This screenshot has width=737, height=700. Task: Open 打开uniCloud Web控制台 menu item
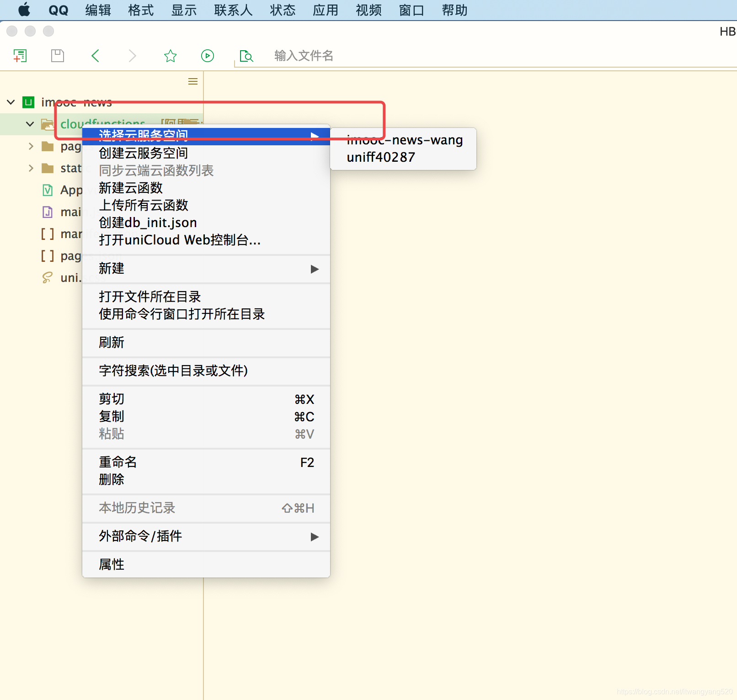[206, 240]
